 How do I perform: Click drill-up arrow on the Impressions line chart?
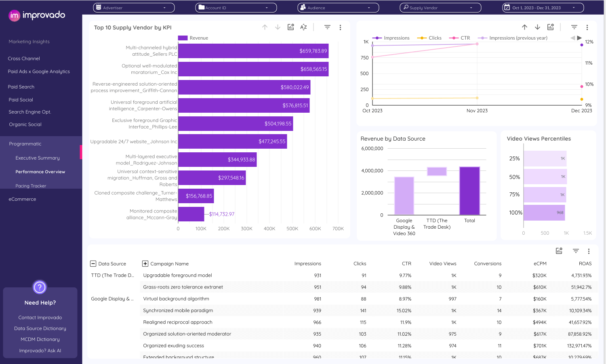click(524, 27)
